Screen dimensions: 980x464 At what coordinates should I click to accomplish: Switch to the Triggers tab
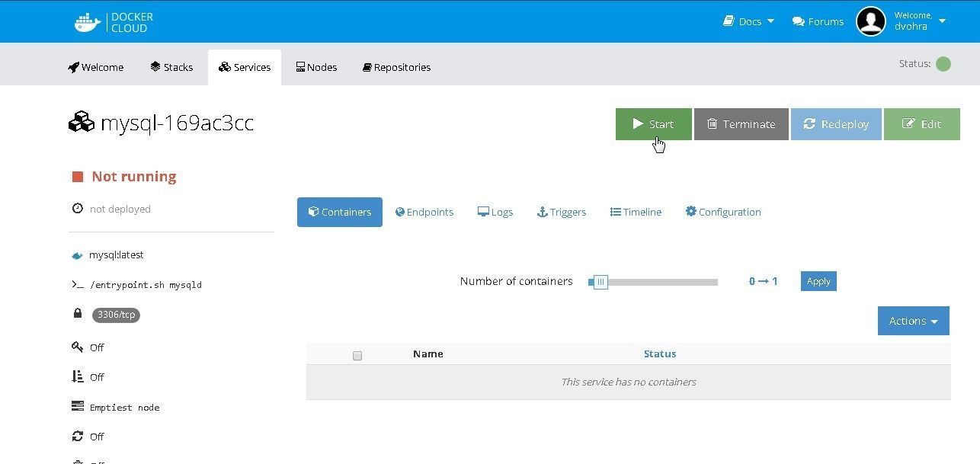click(x=562, y=212)
